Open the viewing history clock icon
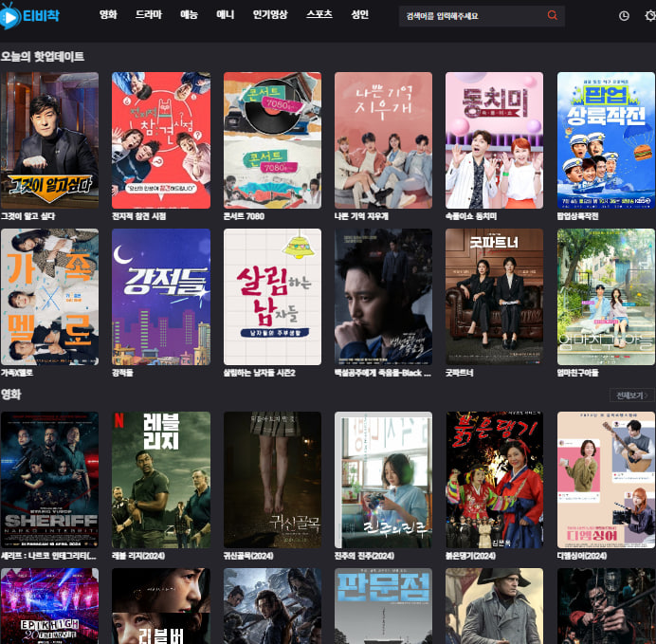The image size is (656, 644). [x=624, y=16]
